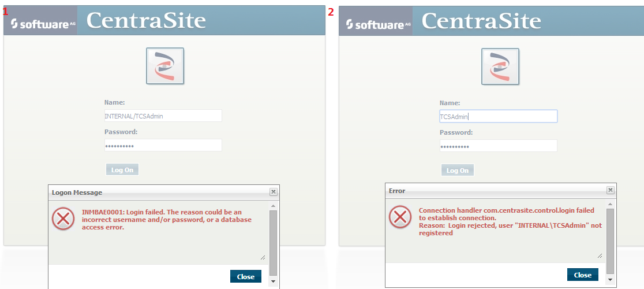Click the Software AG logo in screen 1 header
Image resolution: width=644 pixels, height=289 pixels.
point(43,24)
